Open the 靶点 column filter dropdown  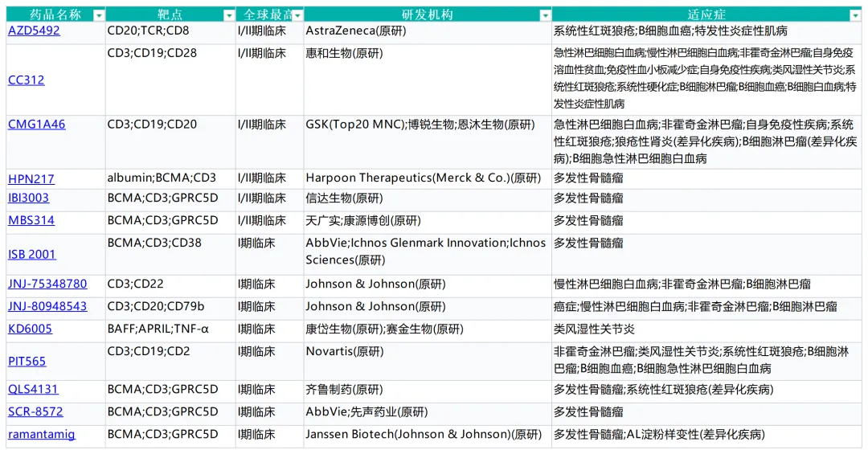pyautogui.click(x=228, y=15)
